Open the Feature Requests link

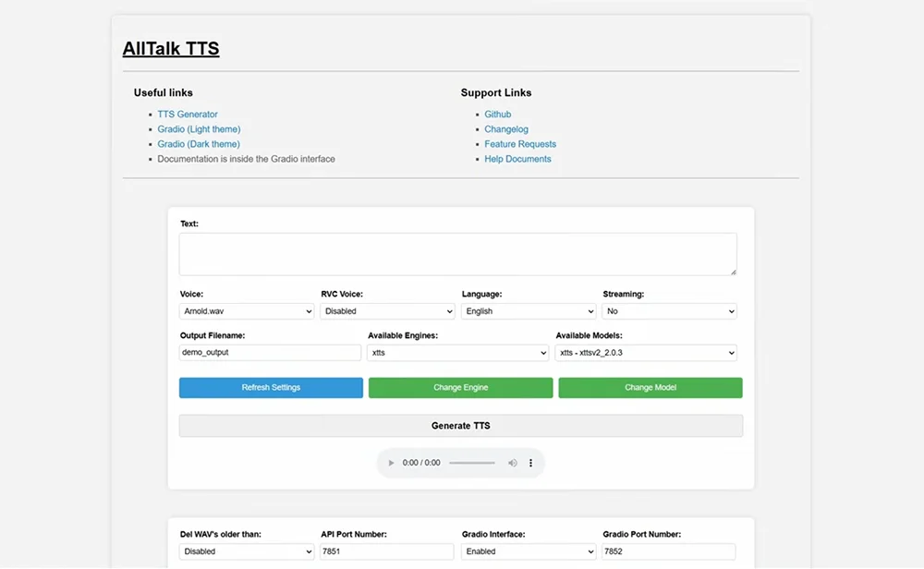tap(520, 143)
